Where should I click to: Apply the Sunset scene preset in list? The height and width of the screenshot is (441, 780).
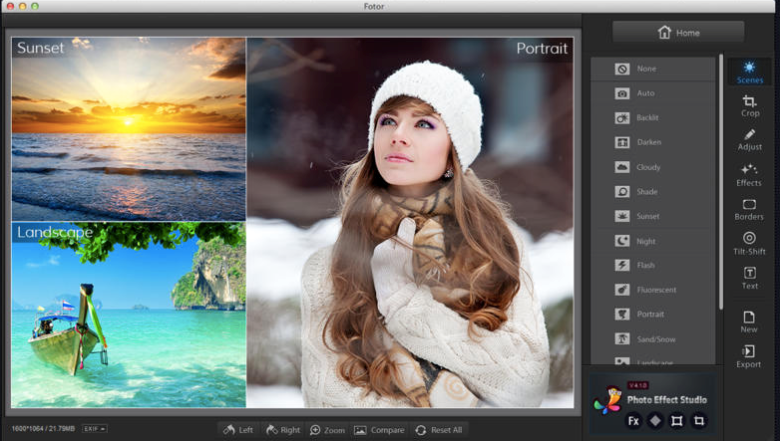pyautogui.click(x=653, y=216)
